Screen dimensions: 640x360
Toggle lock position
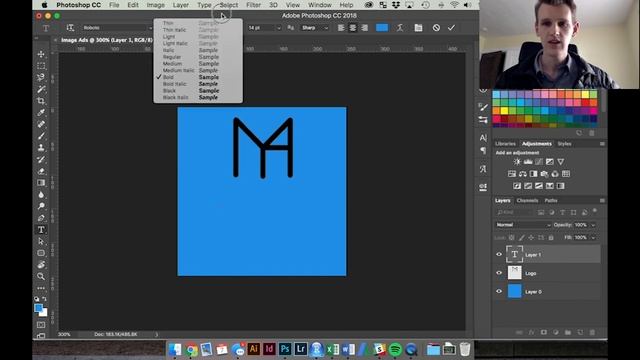click(x=531, y=237)
